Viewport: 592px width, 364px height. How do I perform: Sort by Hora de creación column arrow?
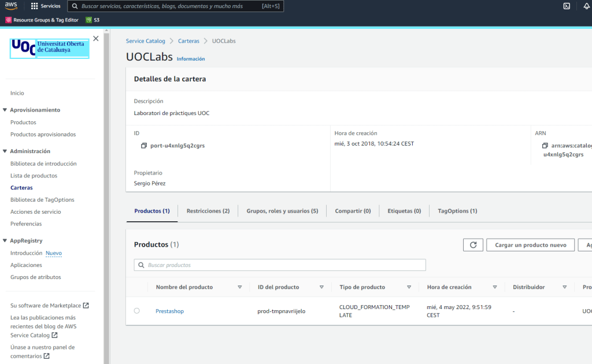point(495,287)
